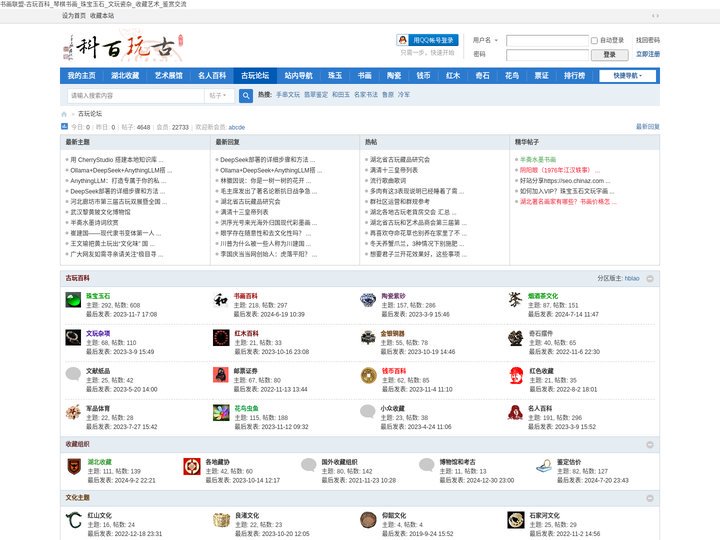Viewport: 720px width, 540px height.
Task: Open the 邮票证券 stamp icon
Action: pos(221,375)
